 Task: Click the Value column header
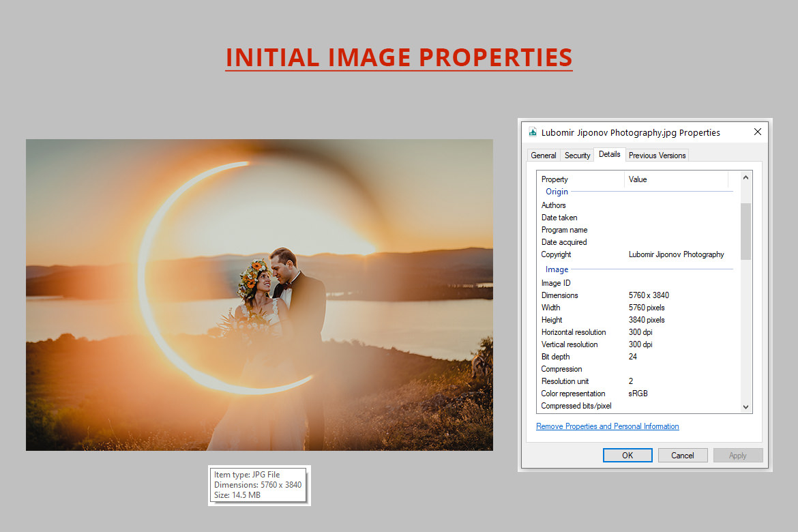676,179
